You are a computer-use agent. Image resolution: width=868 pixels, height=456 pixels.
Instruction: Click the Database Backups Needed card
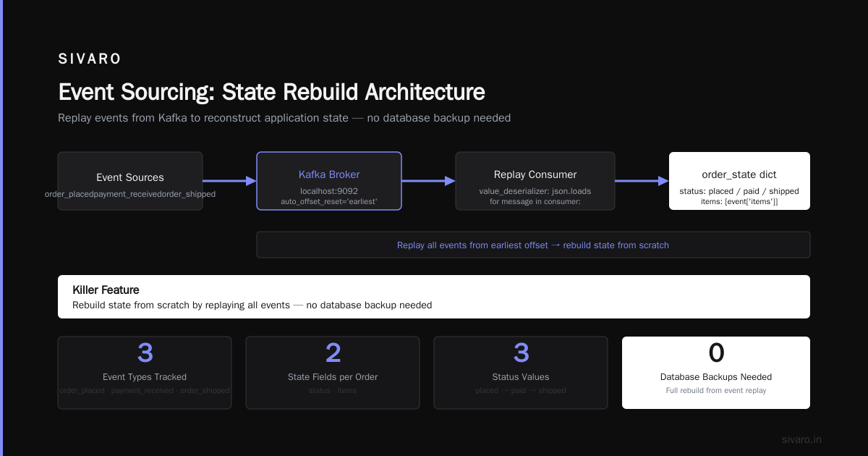pos(716,373)
